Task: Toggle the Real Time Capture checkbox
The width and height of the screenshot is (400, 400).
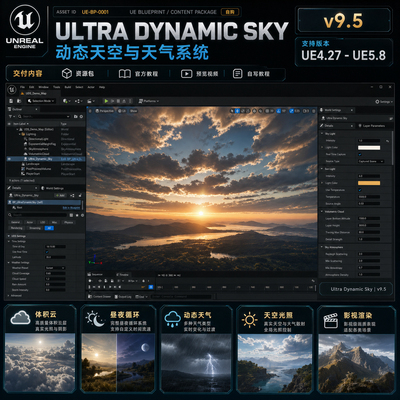Action: pos(360,154)
